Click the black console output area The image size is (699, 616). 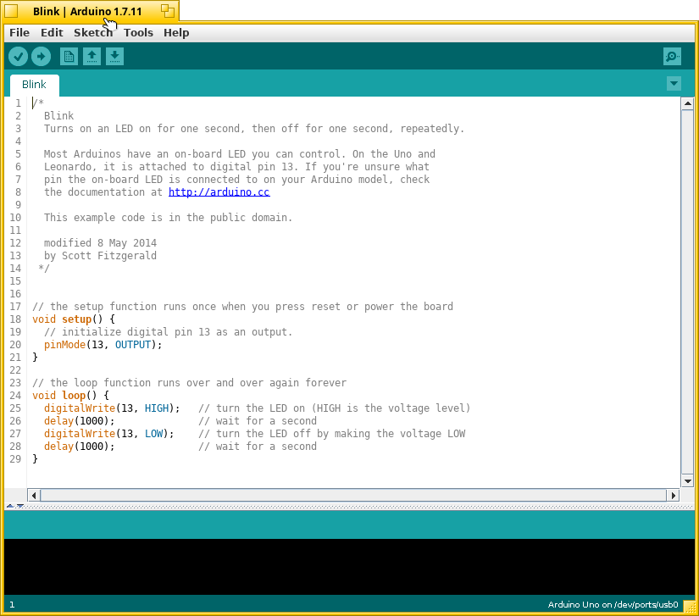349,567
